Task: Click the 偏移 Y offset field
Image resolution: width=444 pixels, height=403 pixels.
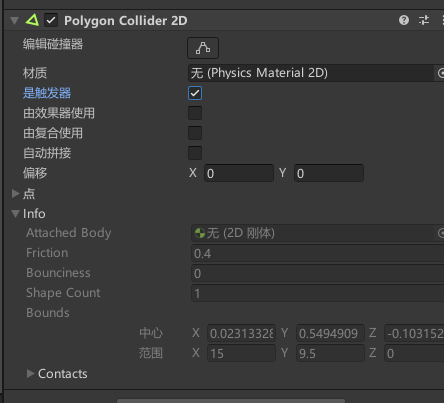Action: pyautogui.click(x=329, y=173)
